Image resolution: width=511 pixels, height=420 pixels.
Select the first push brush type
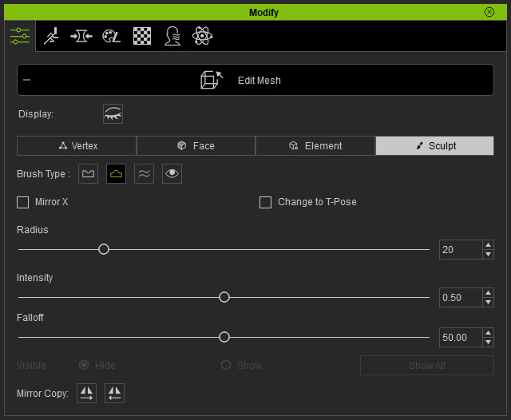point(88,174)
